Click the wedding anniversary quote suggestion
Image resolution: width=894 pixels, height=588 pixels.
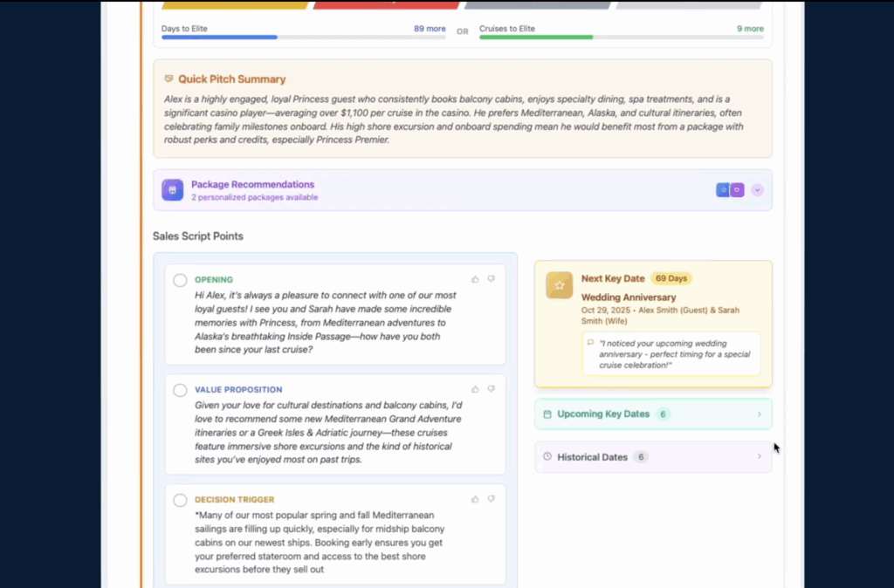pos(670,352)
